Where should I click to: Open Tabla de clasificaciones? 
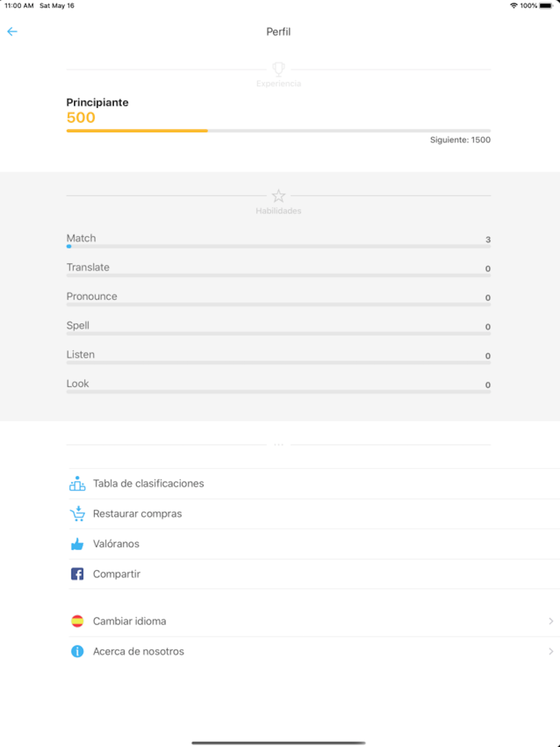[x=314, y=484]
